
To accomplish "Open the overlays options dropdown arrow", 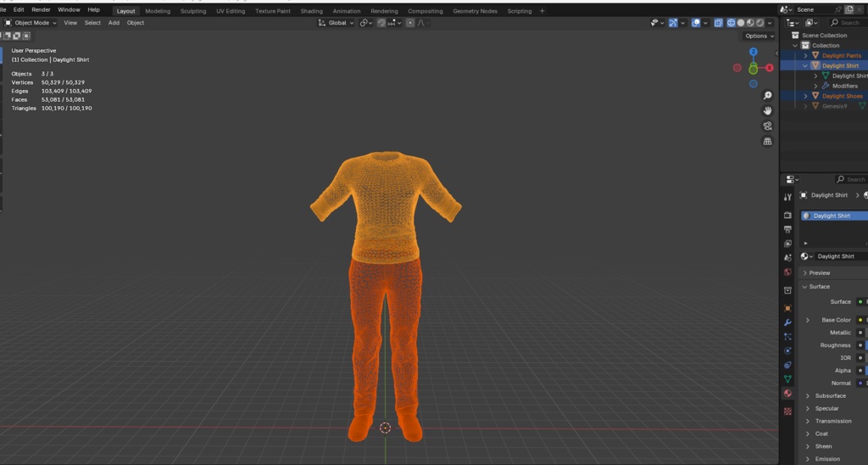I will click(x=705, y=23).
